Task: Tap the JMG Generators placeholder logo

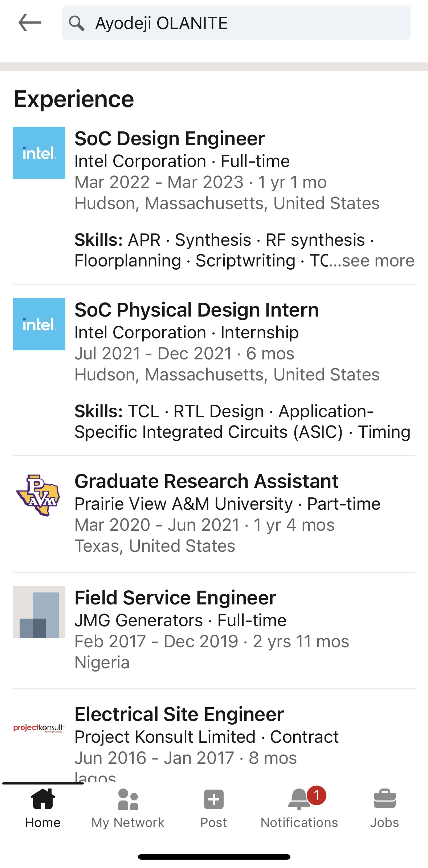Action: pyautogui.click(x=39, y=612)
